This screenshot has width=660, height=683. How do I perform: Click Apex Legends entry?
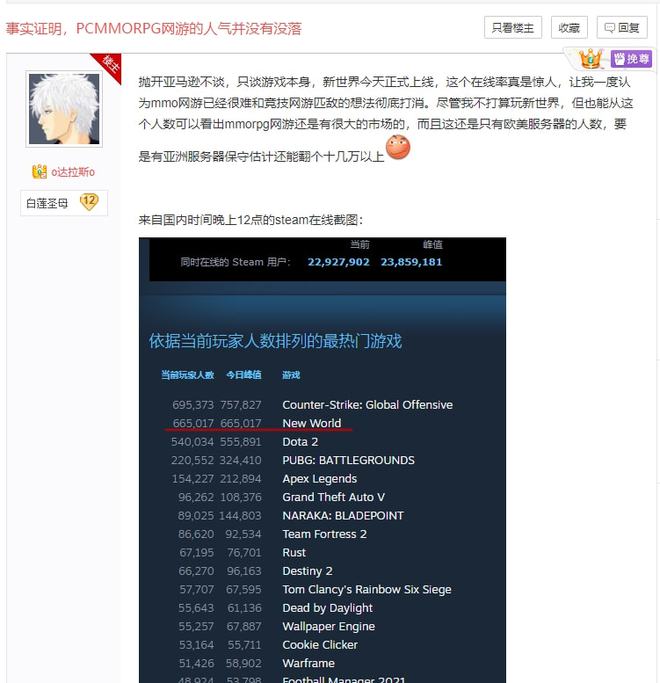pos(319,479)
